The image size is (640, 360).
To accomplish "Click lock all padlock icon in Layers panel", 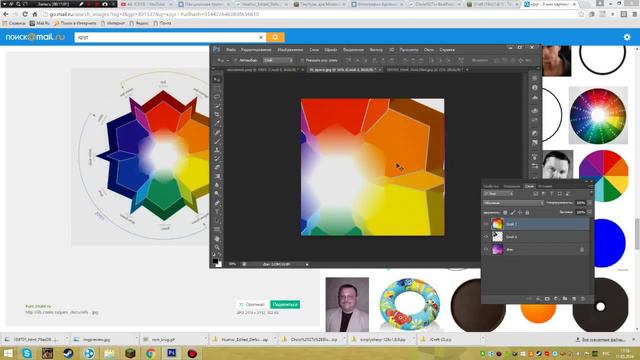I will pyautogui.click(x=527, y=212).
